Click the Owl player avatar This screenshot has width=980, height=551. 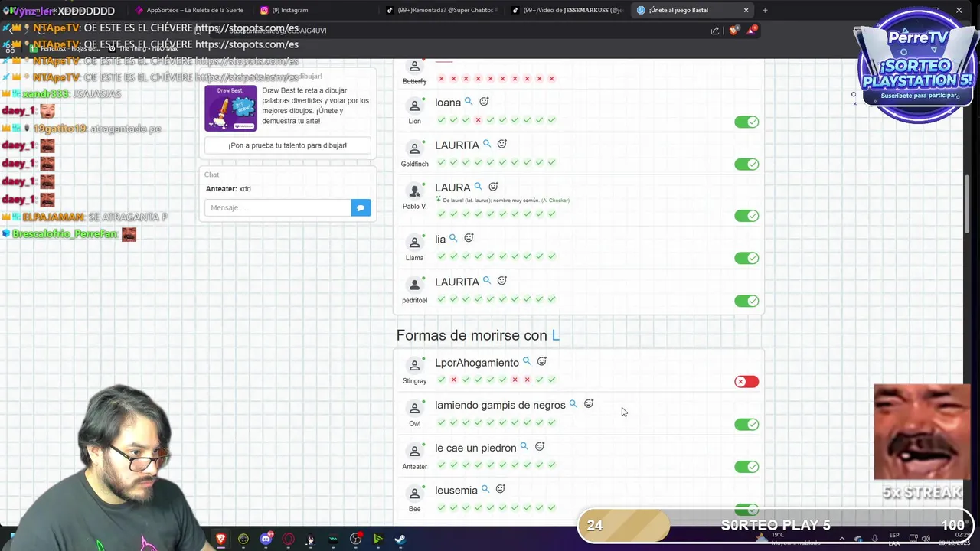(414, 408)
